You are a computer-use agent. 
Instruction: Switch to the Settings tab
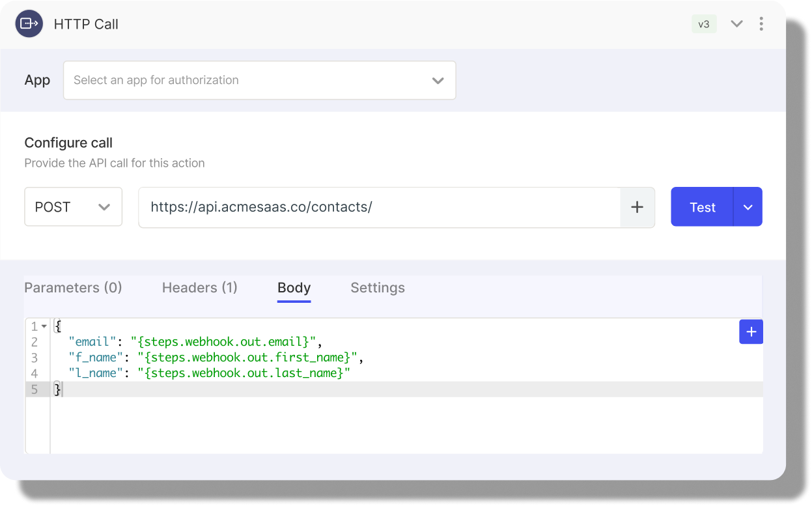(378, 288)
